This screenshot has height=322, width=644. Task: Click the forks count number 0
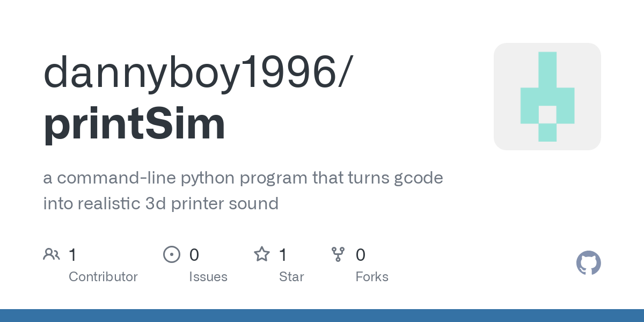(361, 254)
